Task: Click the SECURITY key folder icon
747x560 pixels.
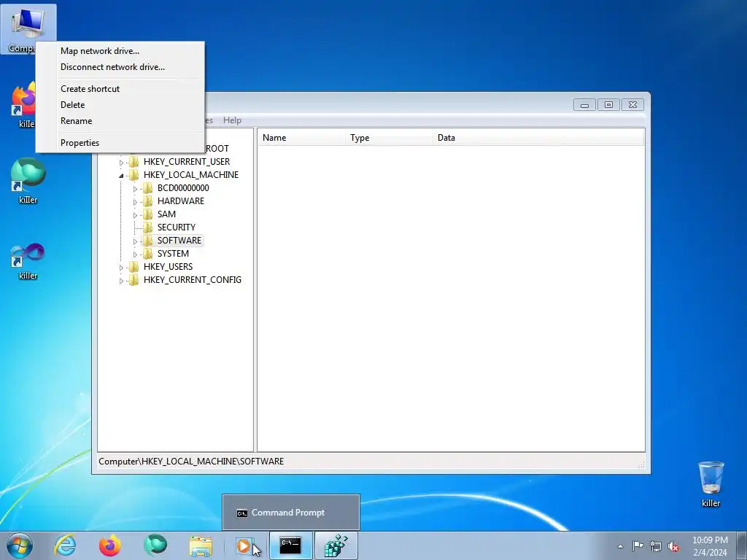Action: [x=148, y=227]
